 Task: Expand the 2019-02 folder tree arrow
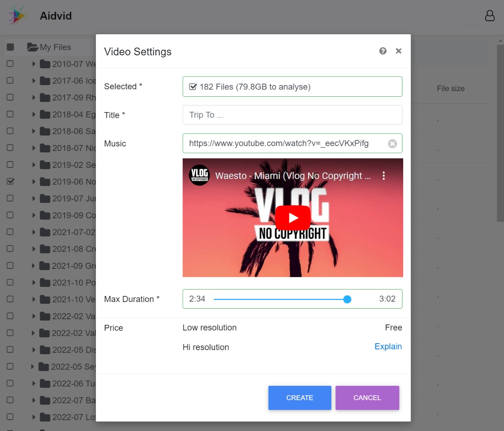click(x=33, y=165)
